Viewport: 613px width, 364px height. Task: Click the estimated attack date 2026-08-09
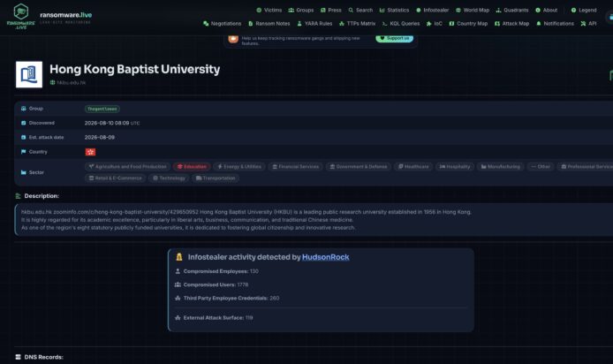point(100,137)
